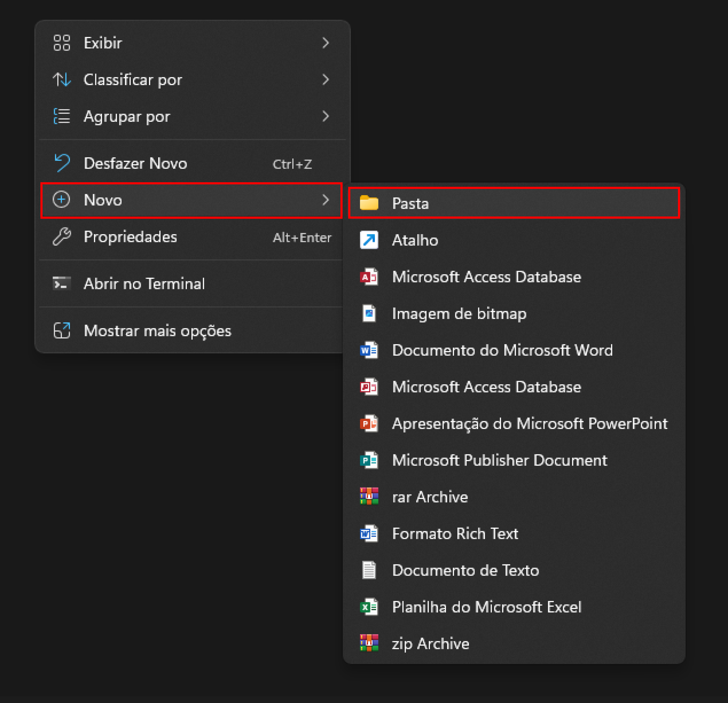Screen dimensions: 728x703
Task: Click the PowerPoint presentation icon
Action: [x=369, y=423]
